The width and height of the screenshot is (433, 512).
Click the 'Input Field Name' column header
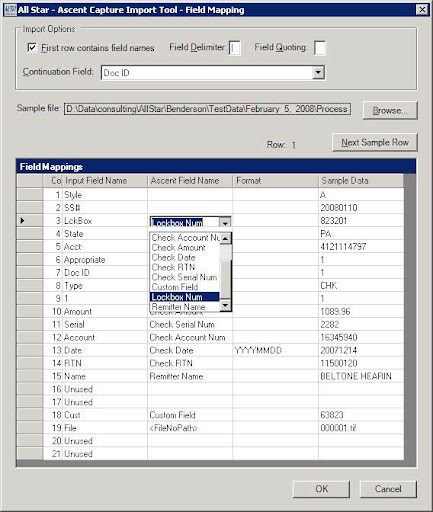[105, 181]
